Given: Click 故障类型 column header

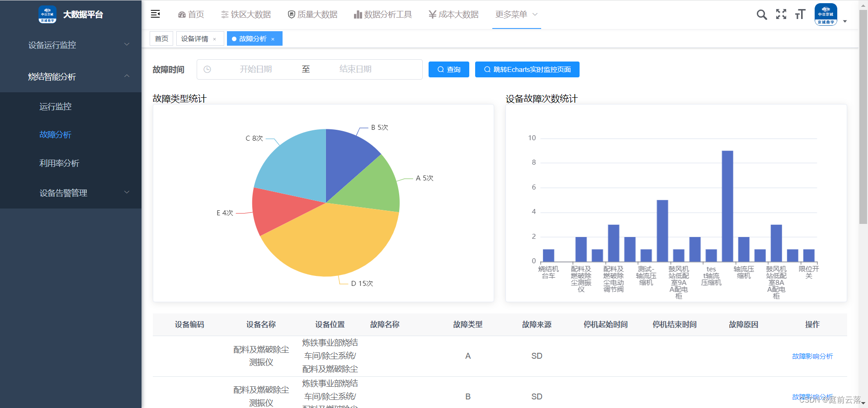Looking at the screenshot, I should click(x=468, y=324).
